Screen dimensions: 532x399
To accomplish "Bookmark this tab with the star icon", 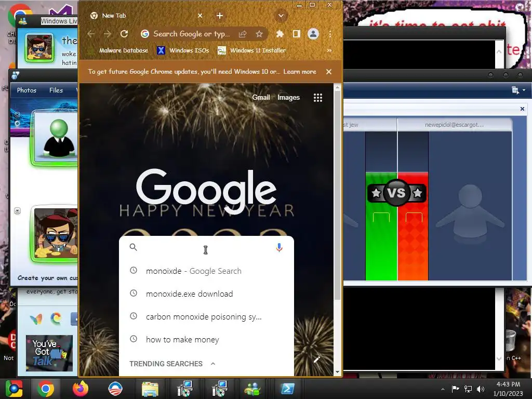I will click(259, 34).
